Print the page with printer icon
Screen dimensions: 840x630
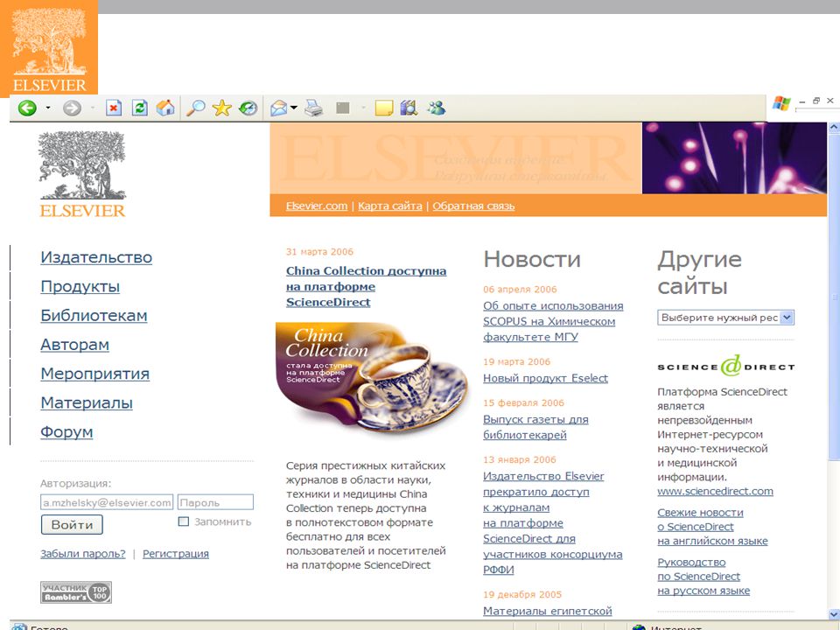314,108
